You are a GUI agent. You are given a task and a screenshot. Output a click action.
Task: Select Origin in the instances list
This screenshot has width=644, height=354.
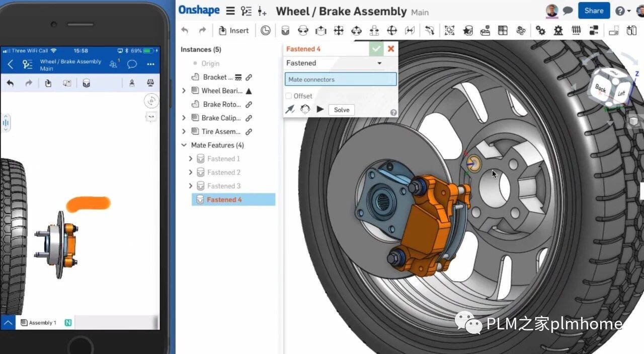tap(210, 63)
